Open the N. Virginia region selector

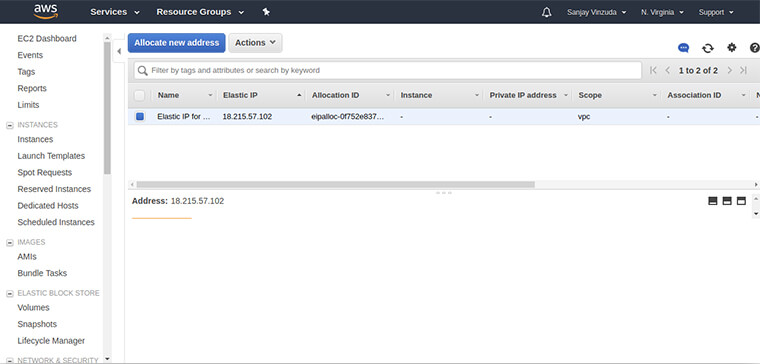662,13
